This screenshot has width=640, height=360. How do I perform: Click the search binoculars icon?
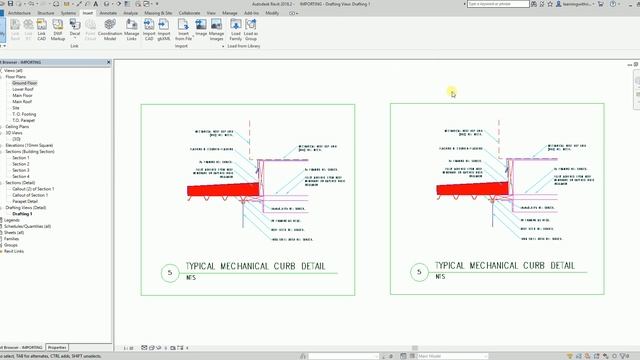click(x=534, y=4)
